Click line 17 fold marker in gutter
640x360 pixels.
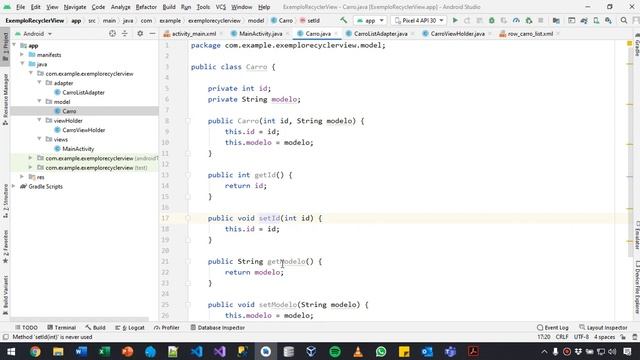[188, 218]
